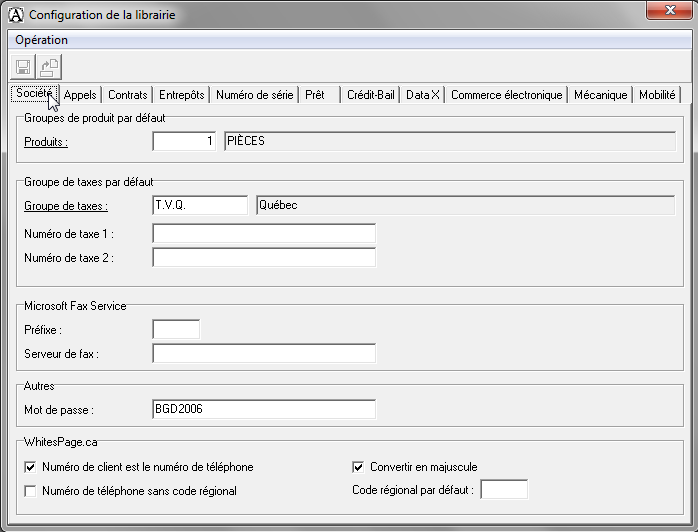Focus the Mot de passe field
The width and height of the screenshot is (698, 532).
point(264,409)
